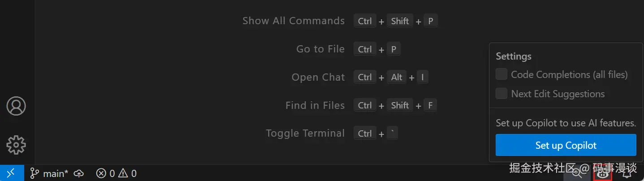This screenshot has height=181, width=644.
Task: Click the Next Edit Suggestions label text
Action: (558, 94)
